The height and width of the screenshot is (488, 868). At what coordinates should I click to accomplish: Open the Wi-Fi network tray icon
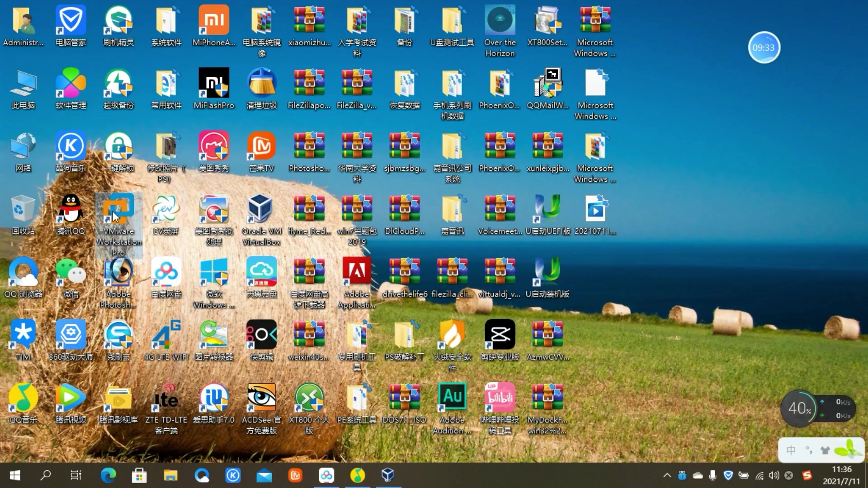(759, 475)
